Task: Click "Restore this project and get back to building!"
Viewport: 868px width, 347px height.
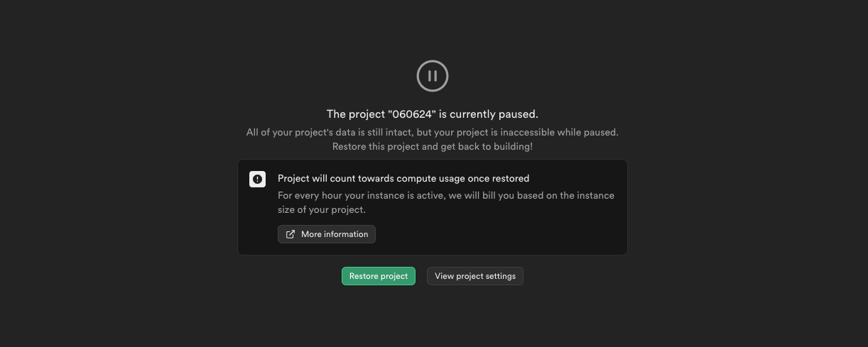Action: pyautogui.click(x=433, y=147)
